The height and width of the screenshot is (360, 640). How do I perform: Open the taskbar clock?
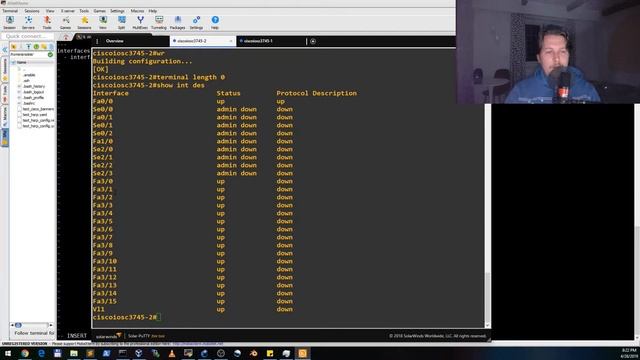coord(629,353)
